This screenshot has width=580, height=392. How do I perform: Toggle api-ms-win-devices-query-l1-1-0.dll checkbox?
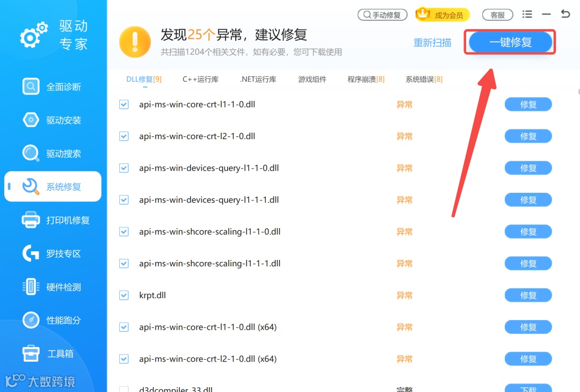(x=124, y=168)
